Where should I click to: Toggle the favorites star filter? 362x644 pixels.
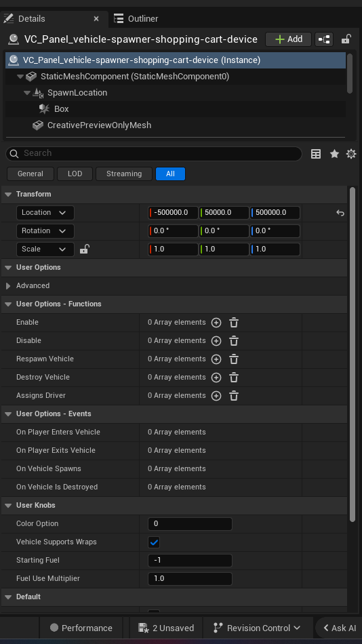click(334, 154)
